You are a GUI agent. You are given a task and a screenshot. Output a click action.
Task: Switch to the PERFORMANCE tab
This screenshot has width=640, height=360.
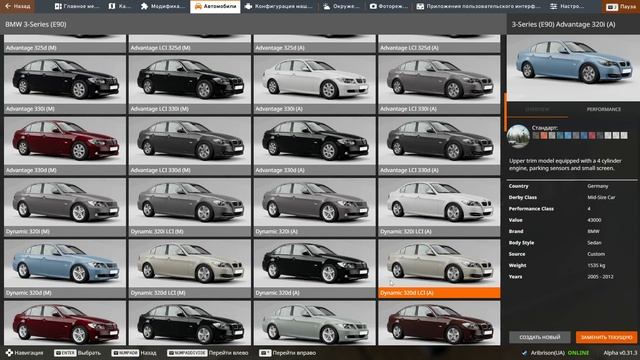coord(604,109)
